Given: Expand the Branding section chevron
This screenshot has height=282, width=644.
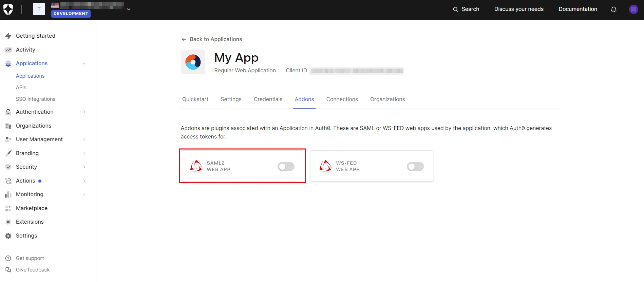Looking at the screenshot, I should (x=84, y=153).
